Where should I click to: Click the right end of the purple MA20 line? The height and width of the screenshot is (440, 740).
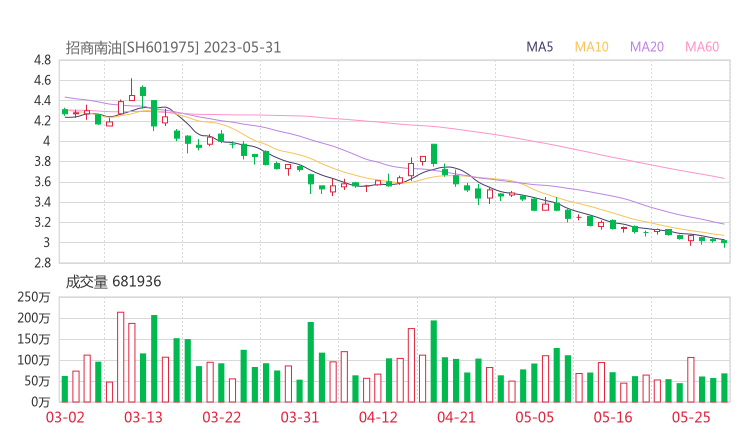click(723, 223)
